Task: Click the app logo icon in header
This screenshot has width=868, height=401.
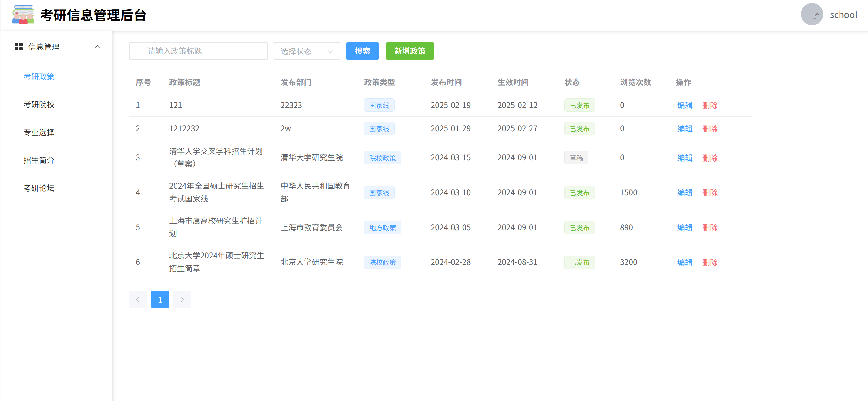Action: pyautogui.click(x=23, y=15)
